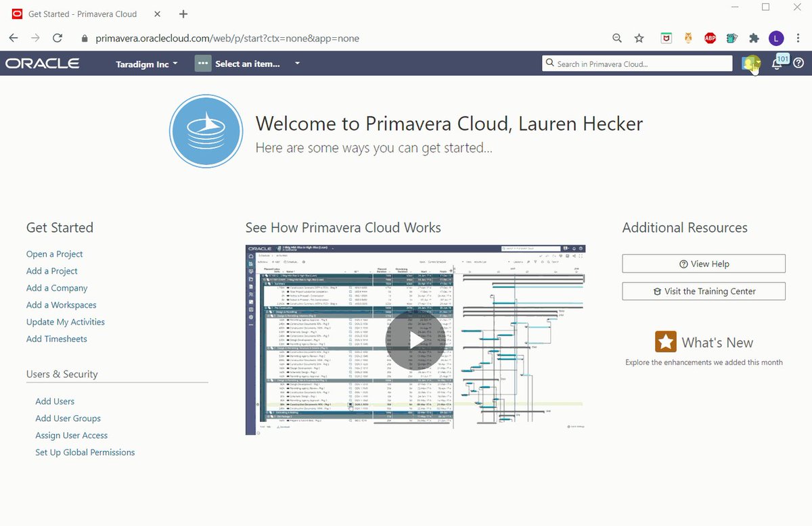This screenshot has height=526, width=812.
Task: Click the owl extension icon
Action: coord(688,39)
